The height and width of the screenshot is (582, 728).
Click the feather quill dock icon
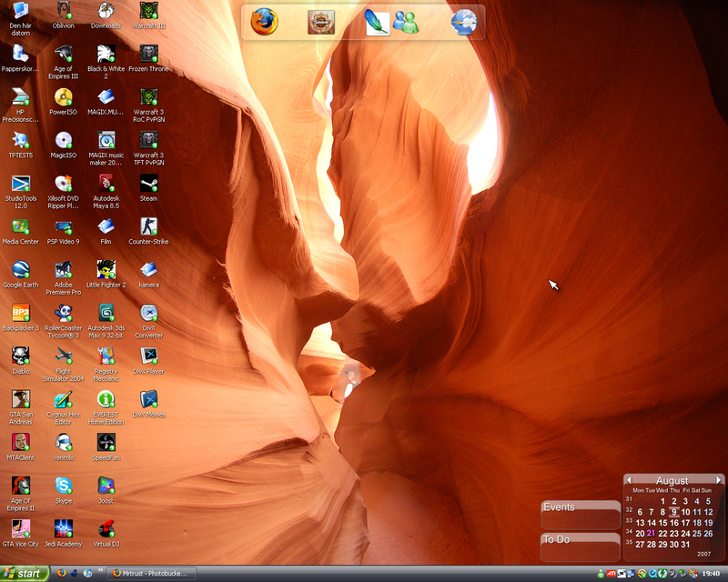coord(377,22)
